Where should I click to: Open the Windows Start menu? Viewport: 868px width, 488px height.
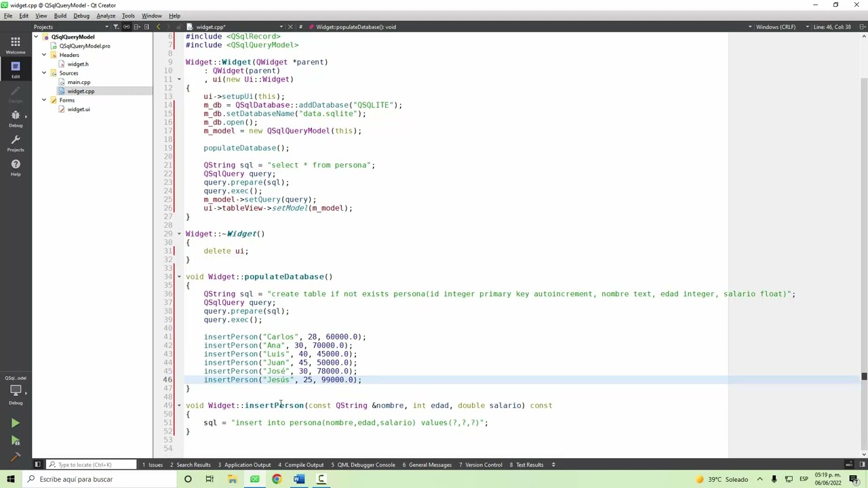(10, 479)
